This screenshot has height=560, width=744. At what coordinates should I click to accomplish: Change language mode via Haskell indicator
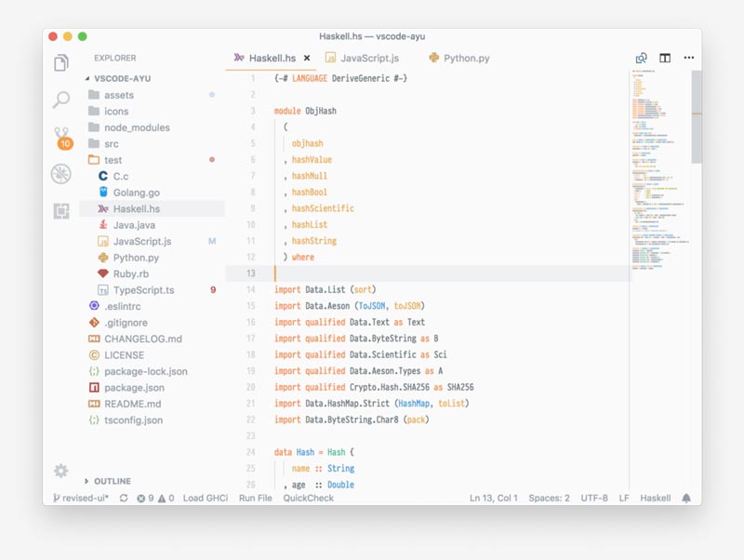pos(656,498)
